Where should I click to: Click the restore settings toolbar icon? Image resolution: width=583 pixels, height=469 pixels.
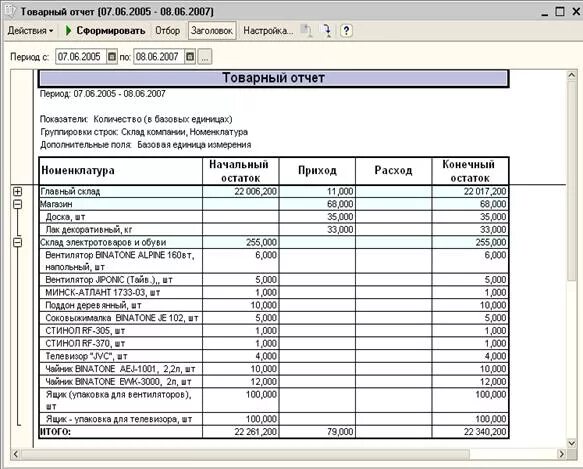(307, 31)
